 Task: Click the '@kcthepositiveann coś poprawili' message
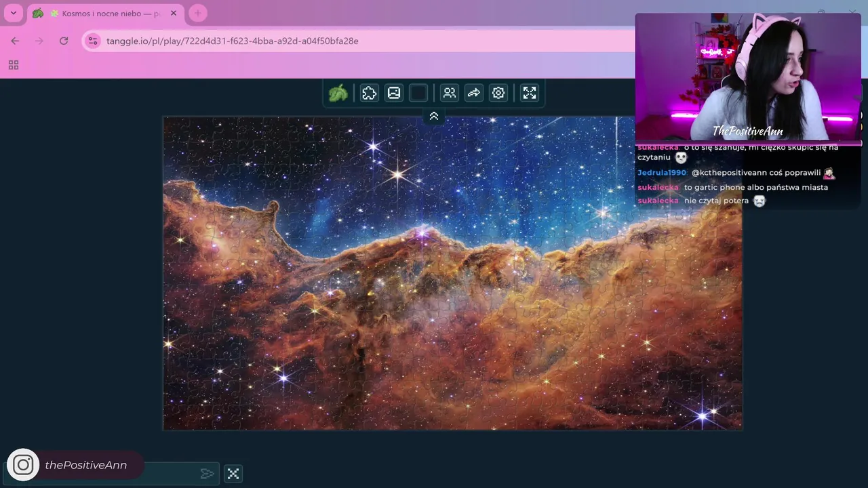click(756, 173)
